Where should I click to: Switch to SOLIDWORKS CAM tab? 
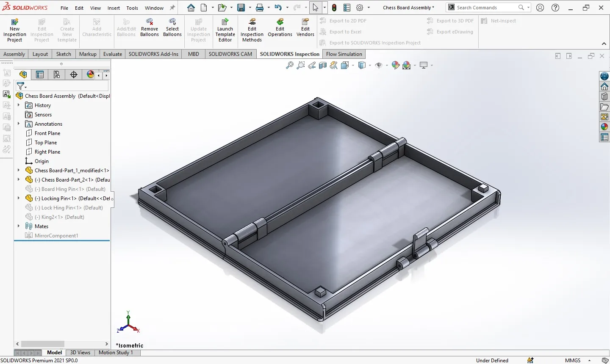[x=230, y=54]
